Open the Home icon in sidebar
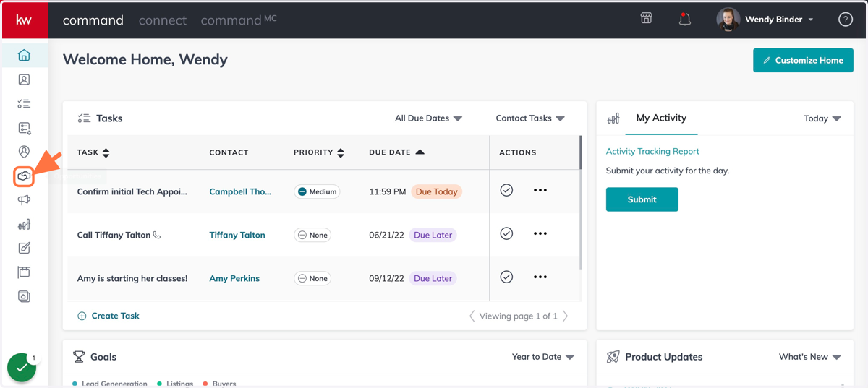 [24, 56]
